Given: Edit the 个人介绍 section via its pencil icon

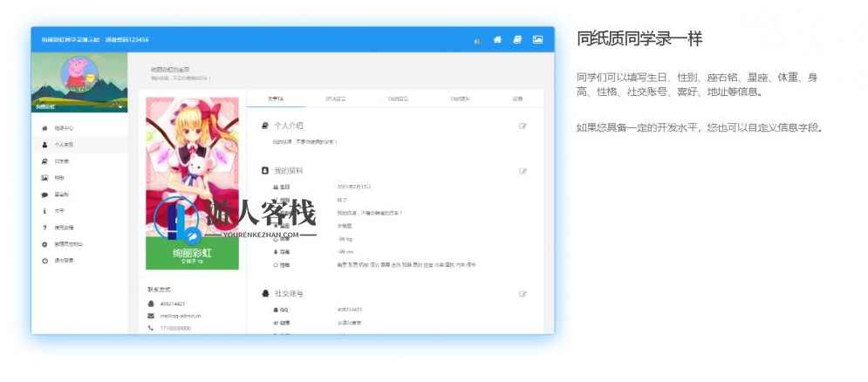Looking at the screenshot, I should (523, 126).
